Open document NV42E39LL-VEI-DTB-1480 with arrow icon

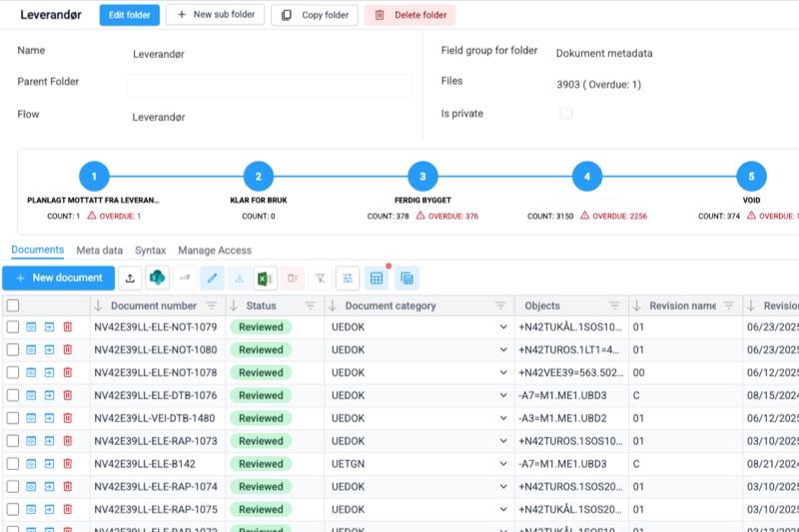(49, 418)
